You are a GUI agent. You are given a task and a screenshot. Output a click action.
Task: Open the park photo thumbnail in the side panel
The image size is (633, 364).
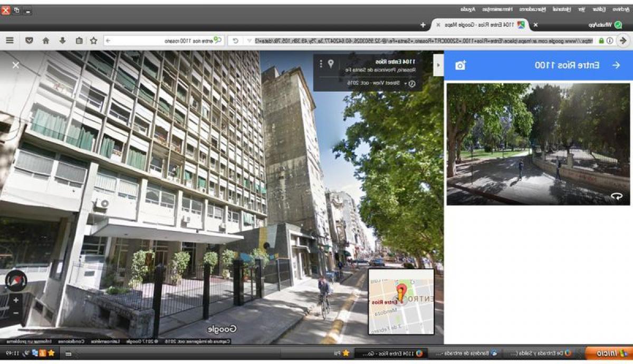pos(538,143)
